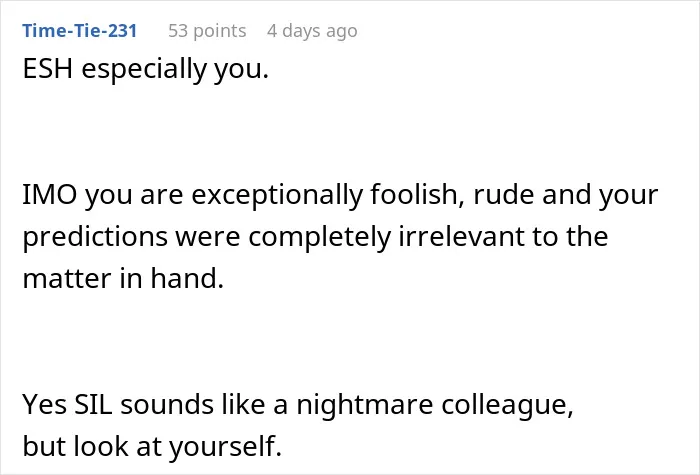Click the word yourself in last line
The image size is (700, 475).
pyautogui.click(x=225, y=447)
